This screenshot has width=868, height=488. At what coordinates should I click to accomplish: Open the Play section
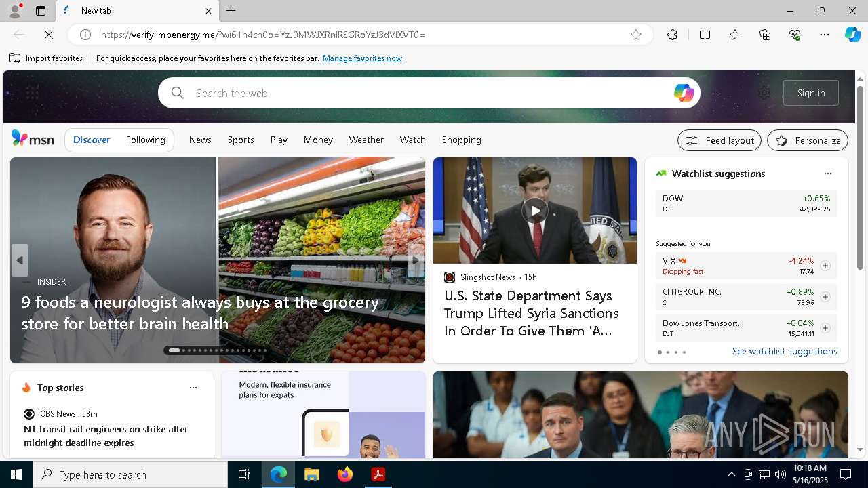[x=279, y=140]
